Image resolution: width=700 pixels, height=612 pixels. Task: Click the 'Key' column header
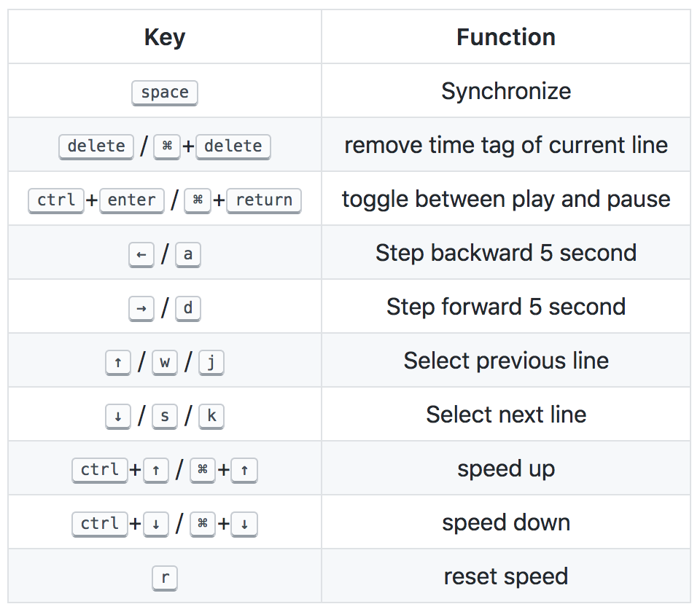tap(165, 37)
